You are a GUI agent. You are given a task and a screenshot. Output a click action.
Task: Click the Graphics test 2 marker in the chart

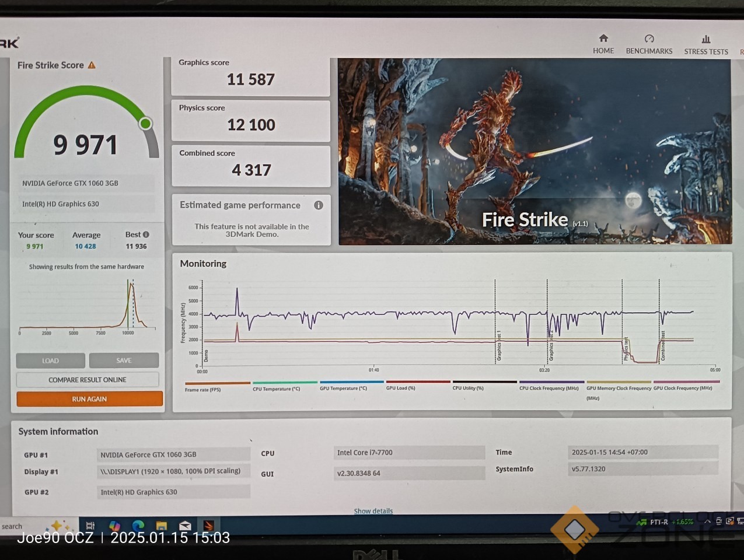[x=550, y=345]
